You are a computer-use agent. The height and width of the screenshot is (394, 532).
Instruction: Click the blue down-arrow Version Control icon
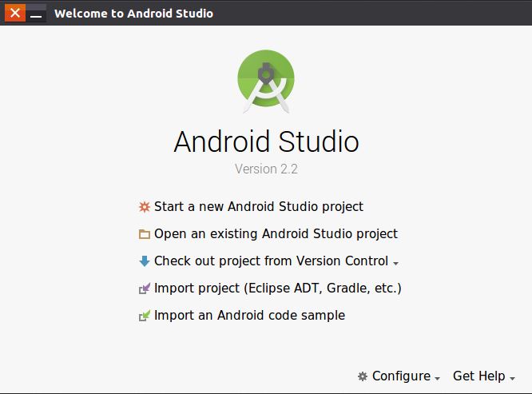[145, 261]
